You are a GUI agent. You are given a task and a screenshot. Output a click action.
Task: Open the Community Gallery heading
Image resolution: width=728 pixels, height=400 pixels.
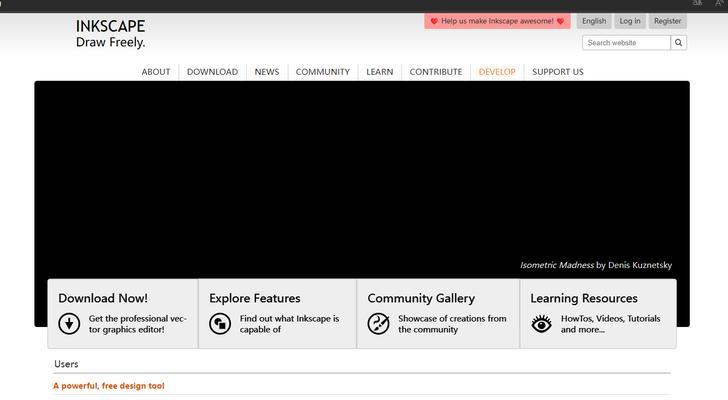tap(421, 298)
